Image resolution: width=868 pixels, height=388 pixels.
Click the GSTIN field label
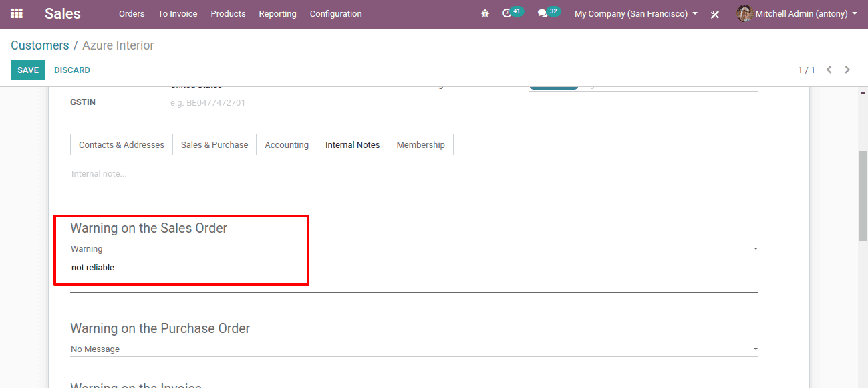82,102
